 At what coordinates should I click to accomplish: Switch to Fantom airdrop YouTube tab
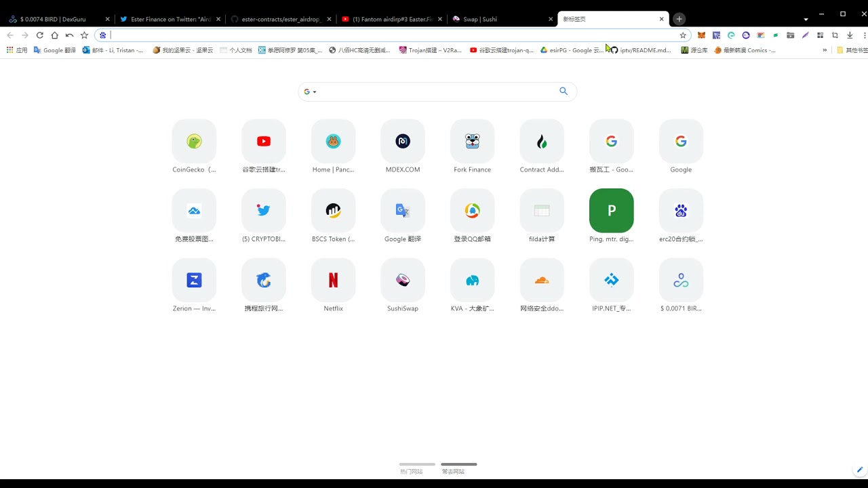click(x=391, y=19)
